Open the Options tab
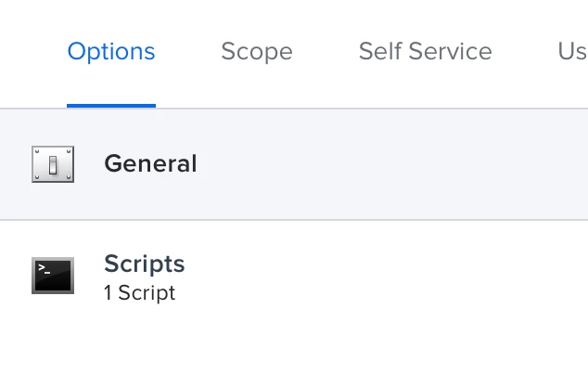The height and width of the screenshot is (386, 588). 111,51
